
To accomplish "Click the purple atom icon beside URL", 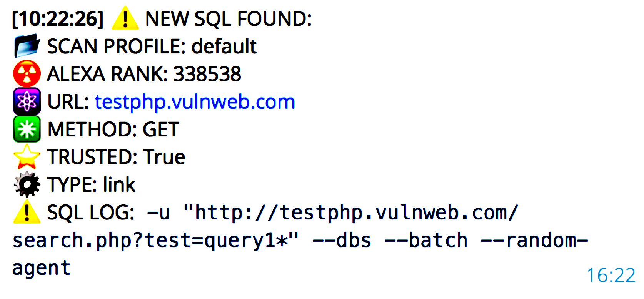I will tap(27, 101).
